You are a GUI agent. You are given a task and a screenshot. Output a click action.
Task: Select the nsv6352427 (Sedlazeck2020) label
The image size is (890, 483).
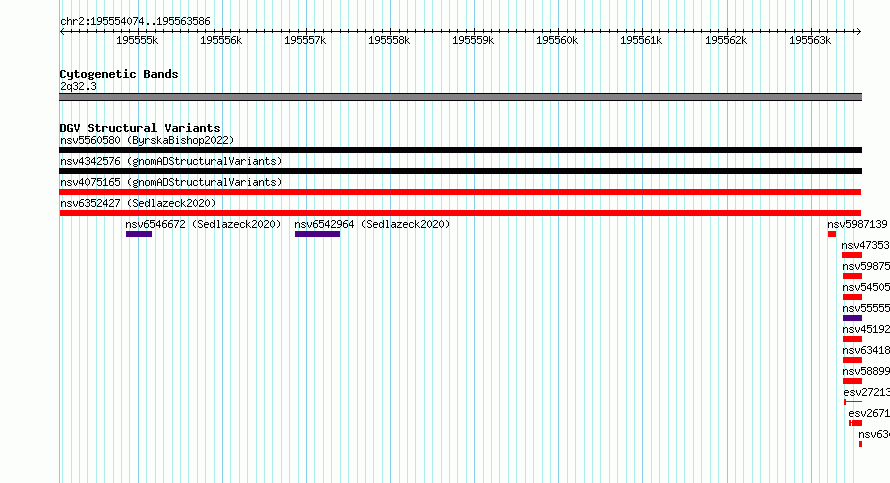pos(138,203)
